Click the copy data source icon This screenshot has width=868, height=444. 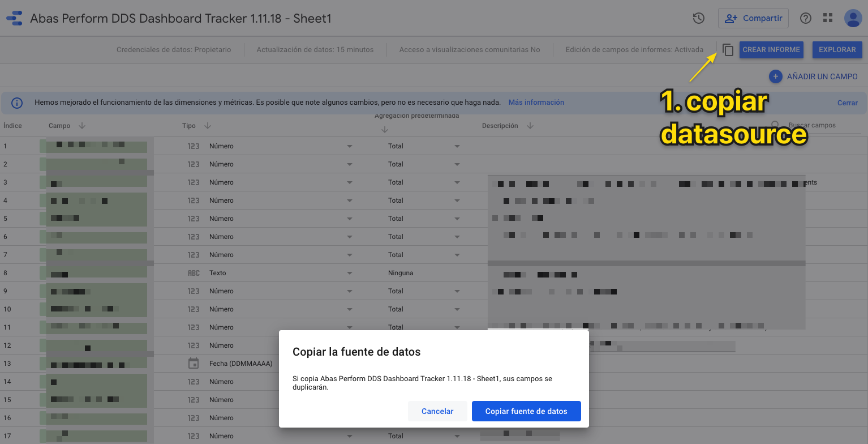(728, 50)
